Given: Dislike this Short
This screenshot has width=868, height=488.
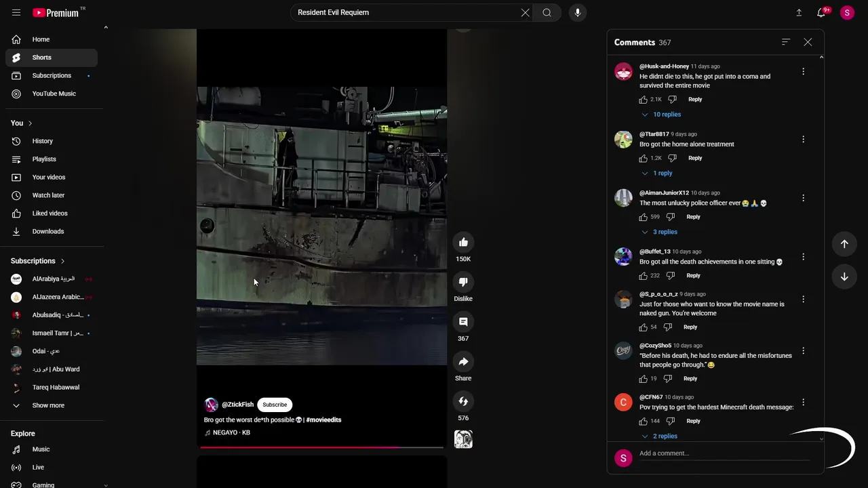Looking at the screenshot, I should point(463,282).
